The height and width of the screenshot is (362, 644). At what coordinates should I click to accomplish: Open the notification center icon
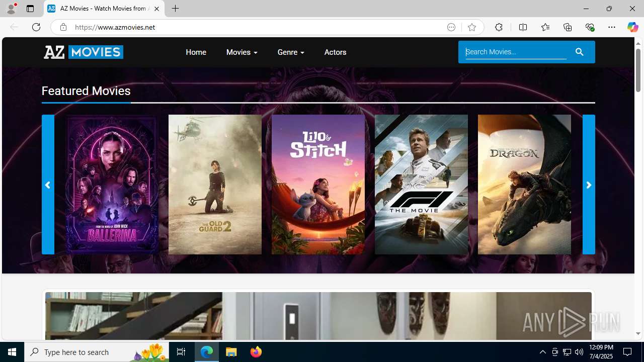click(x=628, y=352)
